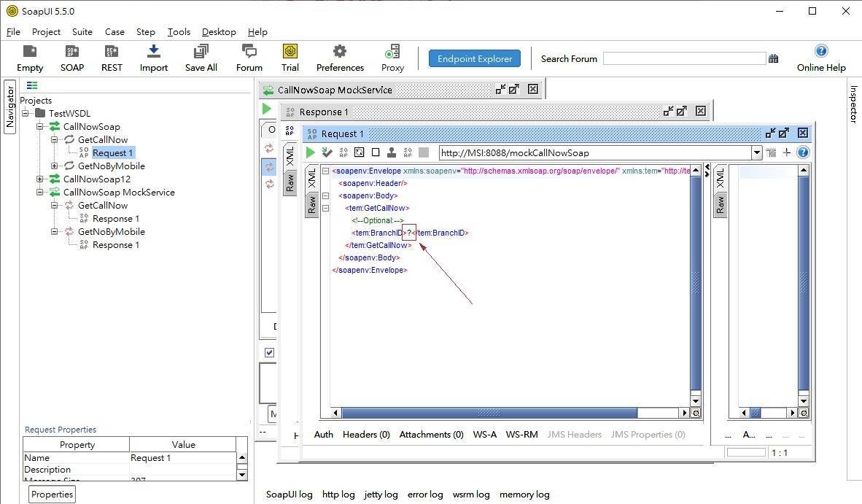Open the endpoint URL dropdown arrow
This screenshot has width=862, height=504.
click(756, 152)
